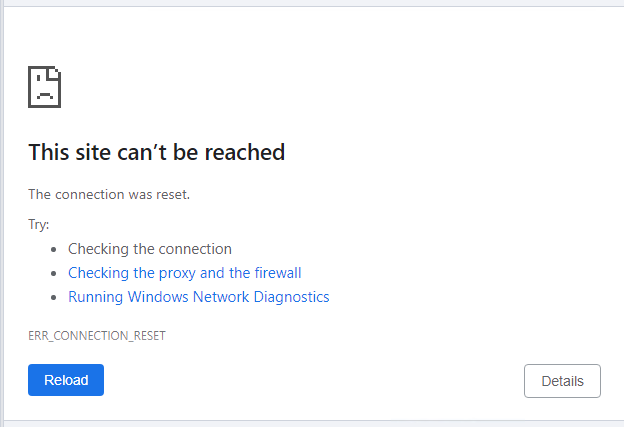Click 'The connection was reset.' message
624x427 pixels.
tap(109, 194)
